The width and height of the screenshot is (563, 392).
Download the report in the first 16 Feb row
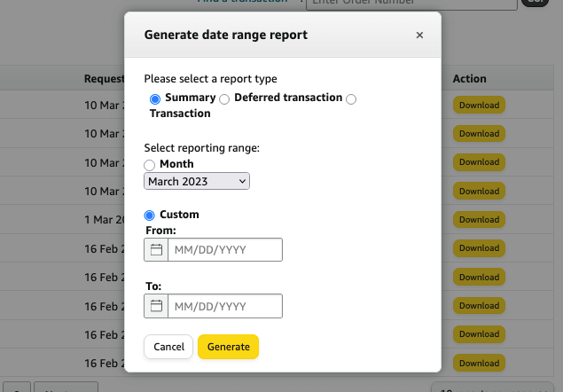point(479,248)
